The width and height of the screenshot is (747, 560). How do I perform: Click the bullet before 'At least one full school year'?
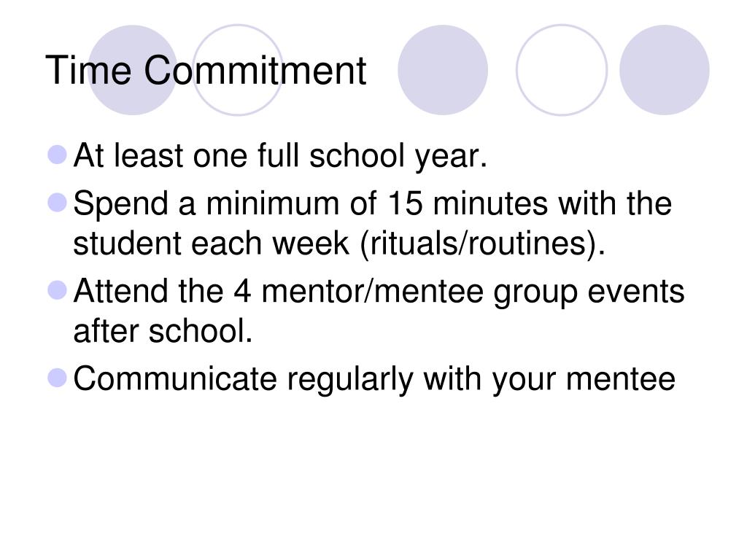click(x=58, y=155)
